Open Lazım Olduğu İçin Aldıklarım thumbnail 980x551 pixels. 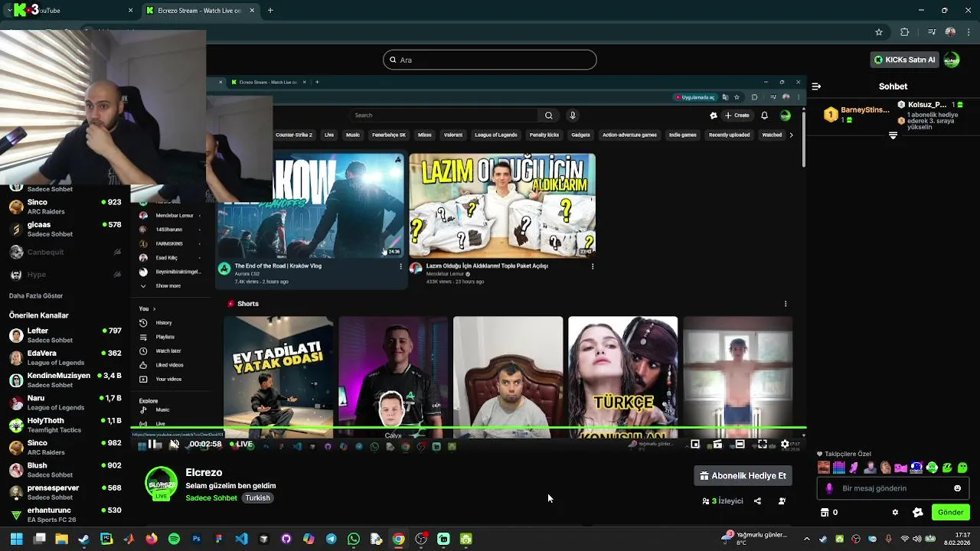tap(502, 205)
